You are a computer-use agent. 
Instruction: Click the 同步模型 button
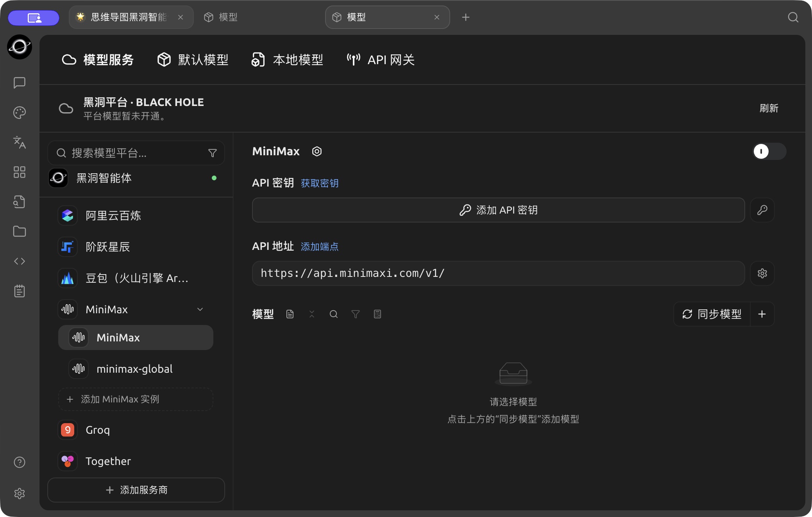tap(712, 314)
